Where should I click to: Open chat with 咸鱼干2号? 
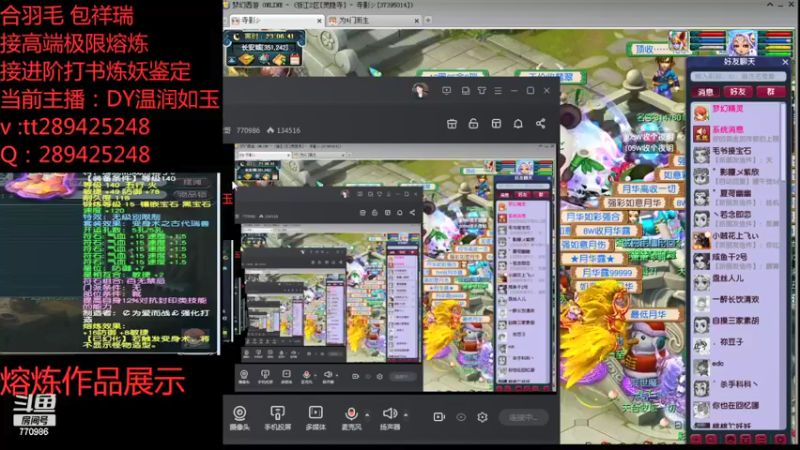(x=736, y=261)
